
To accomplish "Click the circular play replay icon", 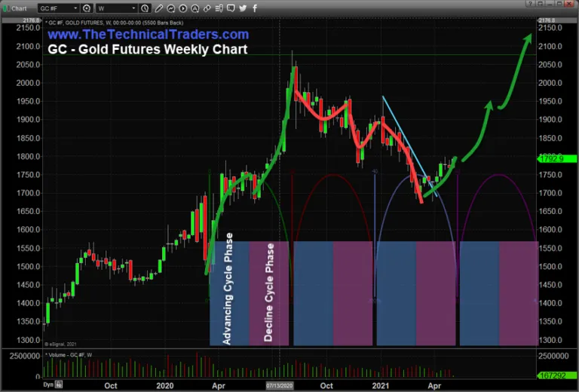I will click(x=182, y=8).
